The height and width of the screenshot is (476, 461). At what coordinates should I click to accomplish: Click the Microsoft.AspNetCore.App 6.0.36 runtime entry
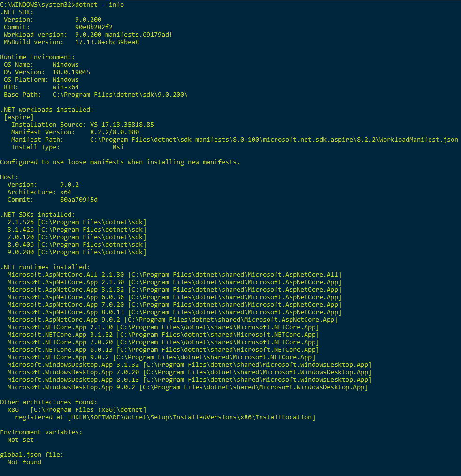175,297
